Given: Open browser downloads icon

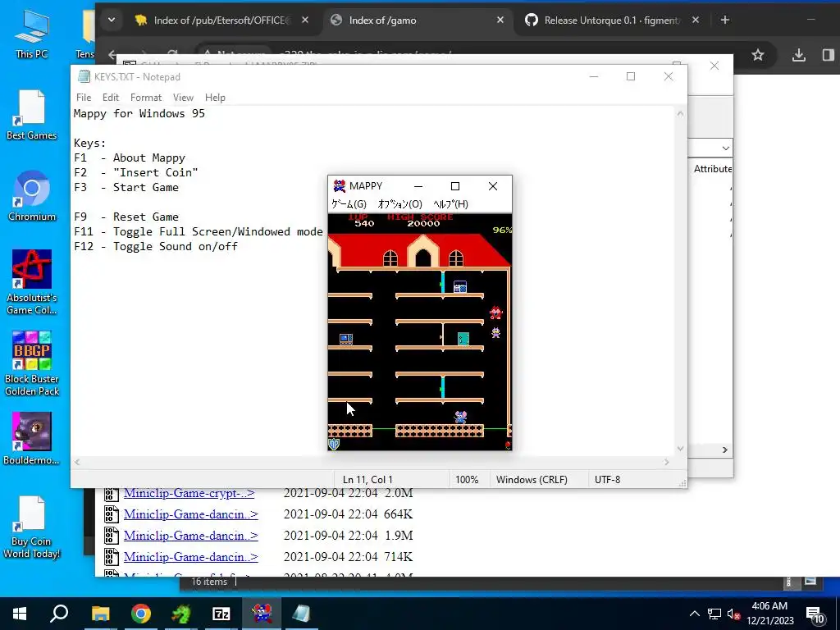Looking at the screenshot, I should coord(799,55).
